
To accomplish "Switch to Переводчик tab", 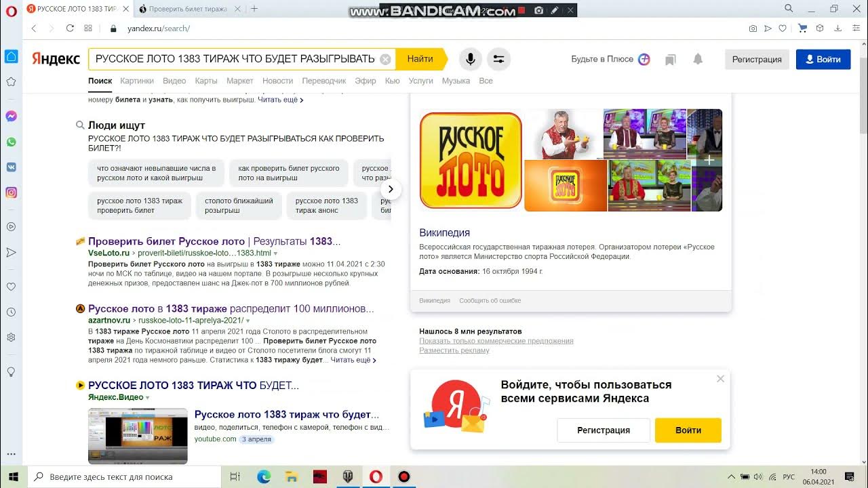I will (324, 81).
